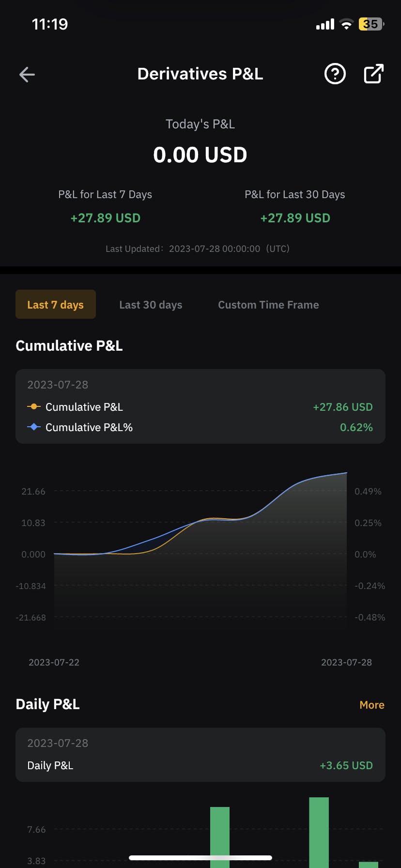The image size is (401, 868).
Task: Open More daily P&L details
Action: pyautogui.click(x=371, y=705)
